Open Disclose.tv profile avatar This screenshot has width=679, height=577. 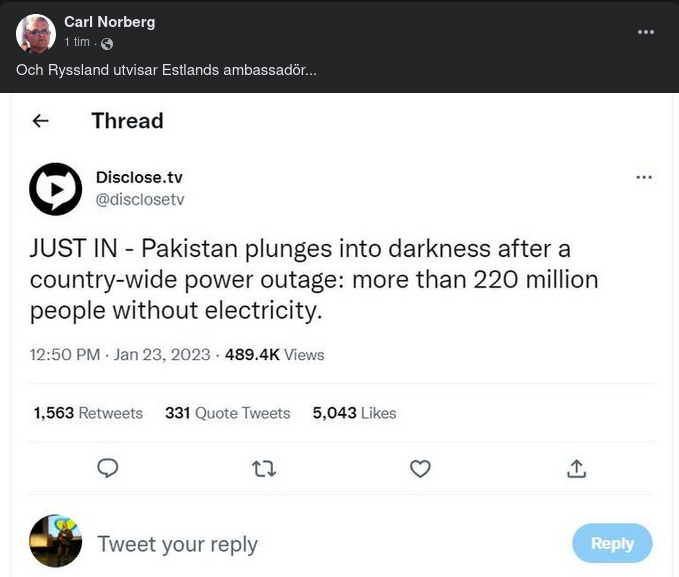pyautogui.click(x=55, y=188)
